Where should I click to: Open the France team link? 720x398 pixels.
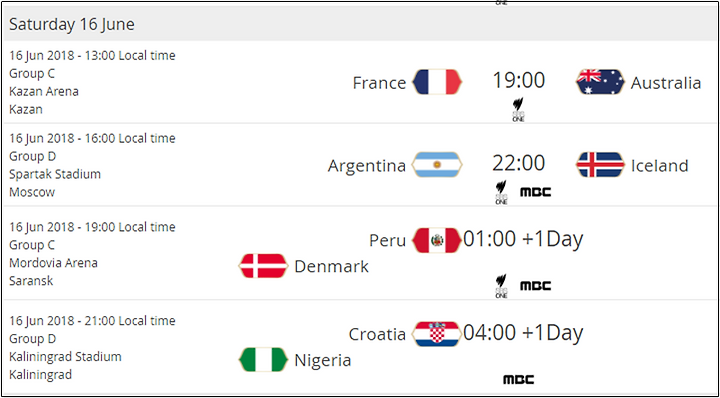pos(379,83)
